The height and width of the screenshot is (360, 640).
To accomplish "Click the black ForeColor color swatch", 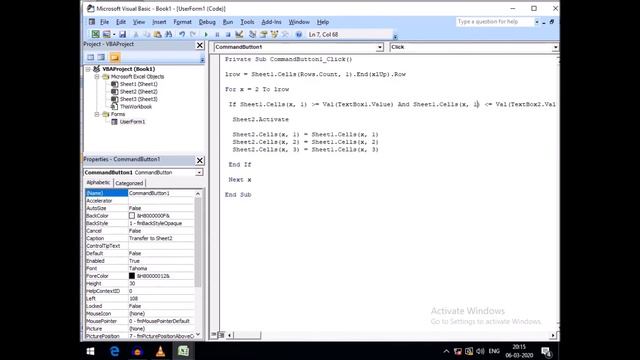I will tap(132, 276).
